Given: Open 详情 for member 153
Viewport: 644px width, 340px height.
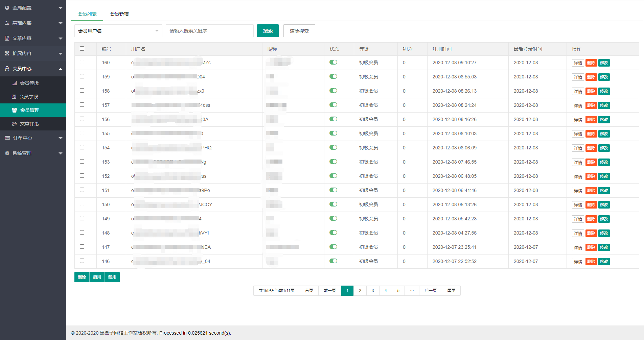Looking at the screenshot, I should click(x=578, y=162).
